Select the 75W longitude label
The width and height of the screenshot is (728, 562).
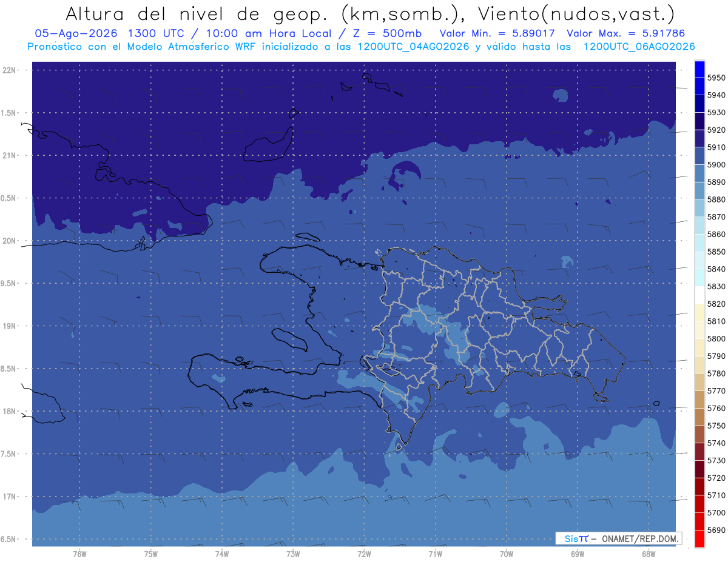151,554
